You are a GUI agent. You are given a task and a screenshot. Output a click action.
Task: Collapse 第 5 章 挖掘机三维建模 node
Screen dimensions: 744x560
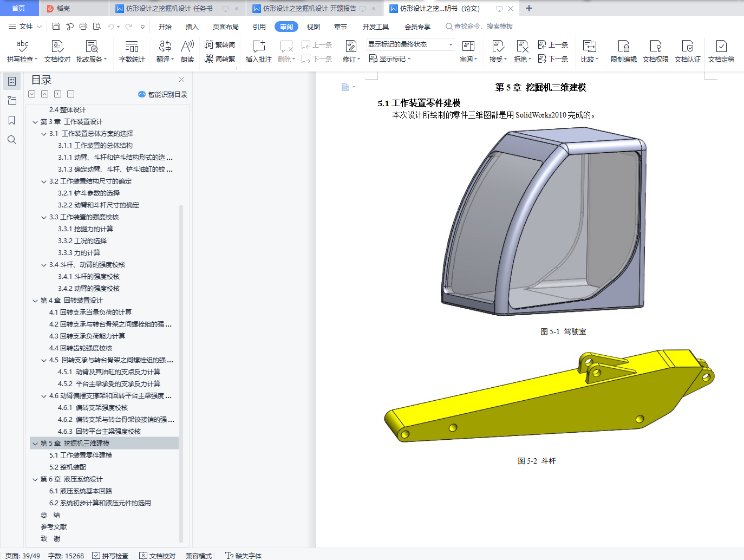click(x=35, y=444)
